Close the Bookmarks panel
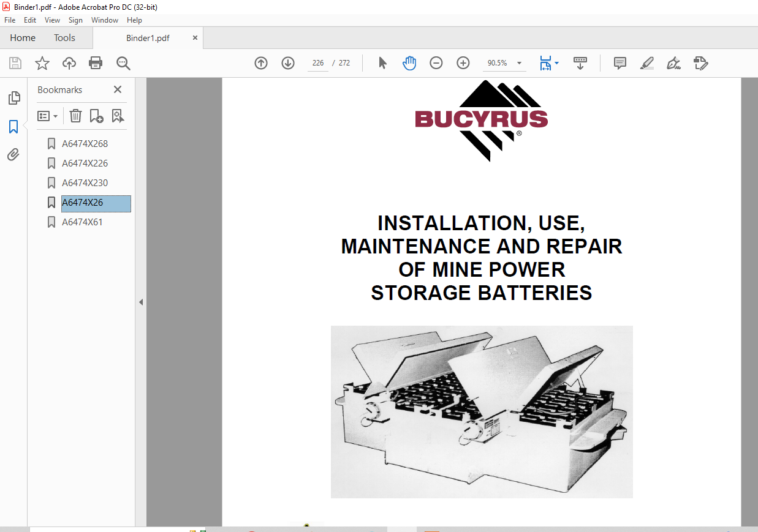 pyautogui.click(x=118, y=89)
